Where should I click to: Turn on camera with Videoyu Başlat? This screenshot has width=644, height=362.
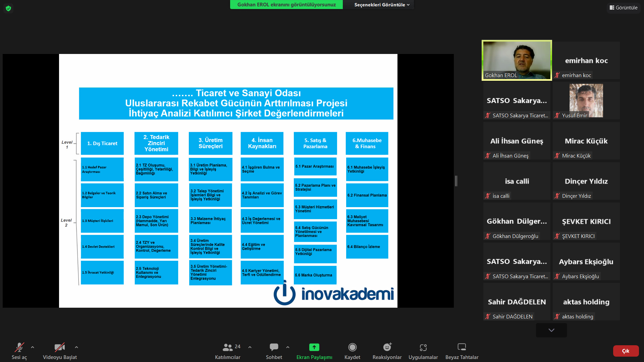60,347
